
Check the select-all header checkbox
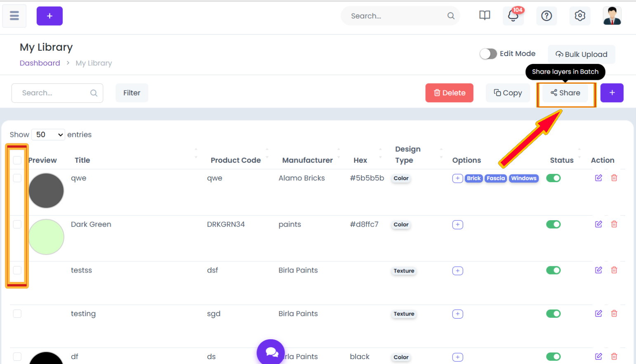pyautogui.click(x=17, y=160)
